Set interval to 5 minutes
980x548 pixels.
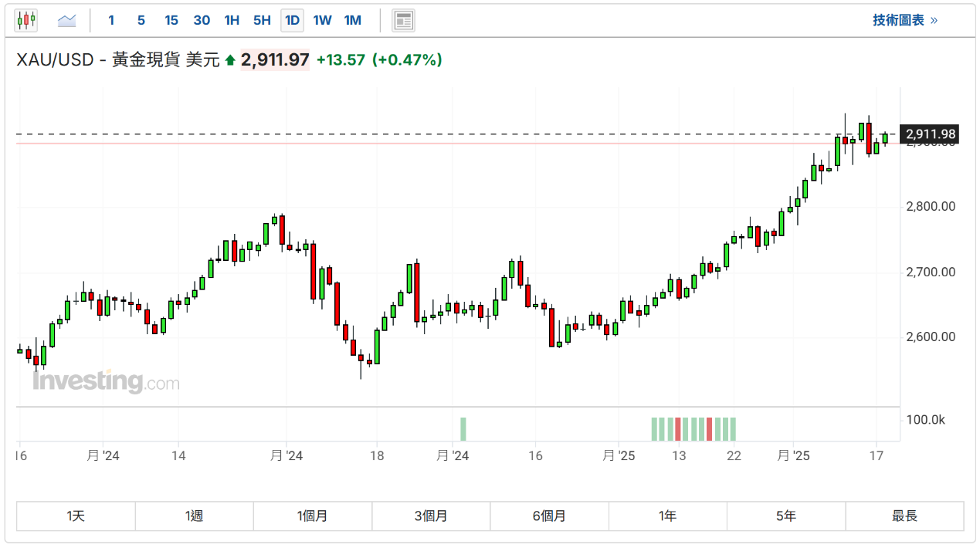141,20
